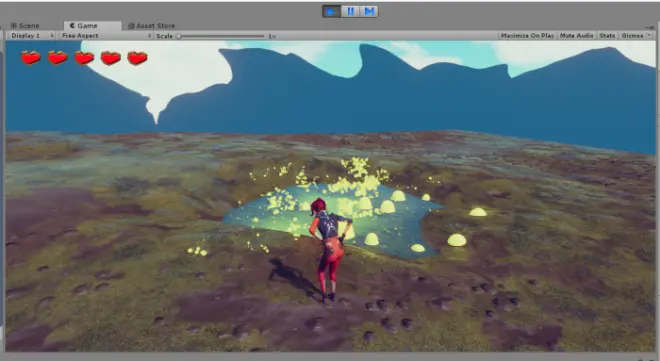Click the Asset Store tab icon
660x361 pixels.
click(131, 26)
